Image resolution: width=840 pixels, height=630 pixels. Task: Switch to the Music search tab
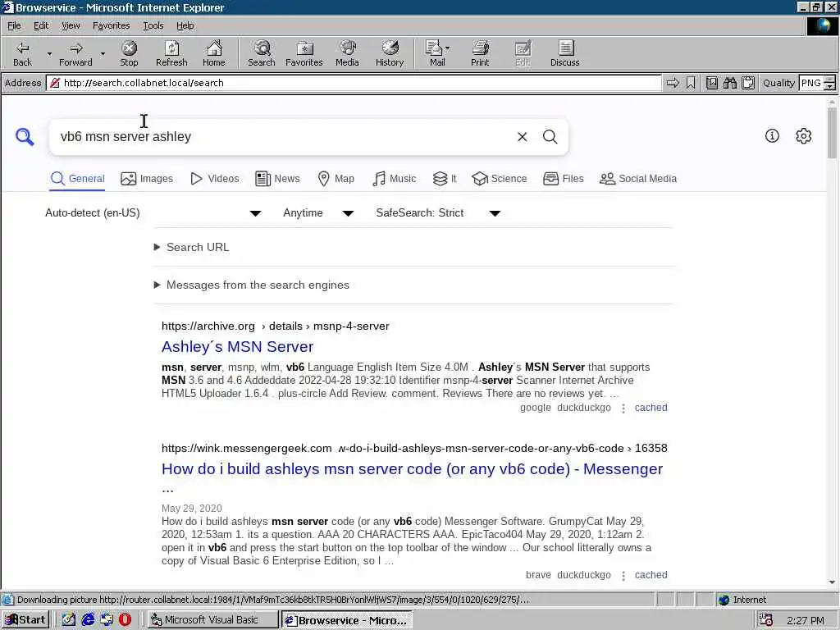coord(394,178)
